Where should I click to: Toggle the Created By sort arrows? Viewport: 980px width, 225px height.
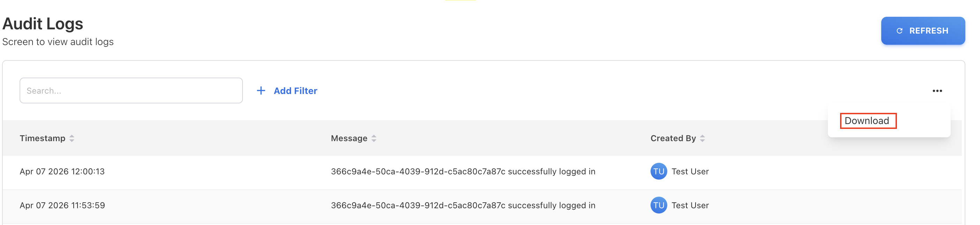click(702, 139)
